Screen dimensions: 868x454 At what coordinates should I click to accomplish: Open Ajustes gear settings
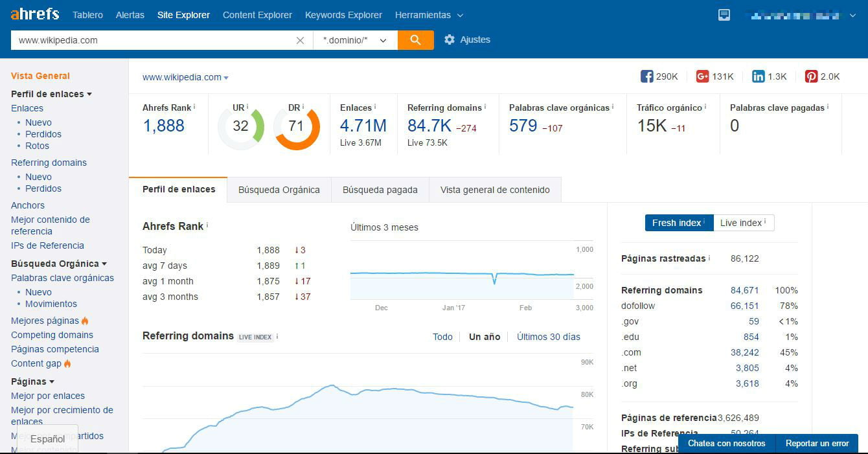[x=467, y=40]
